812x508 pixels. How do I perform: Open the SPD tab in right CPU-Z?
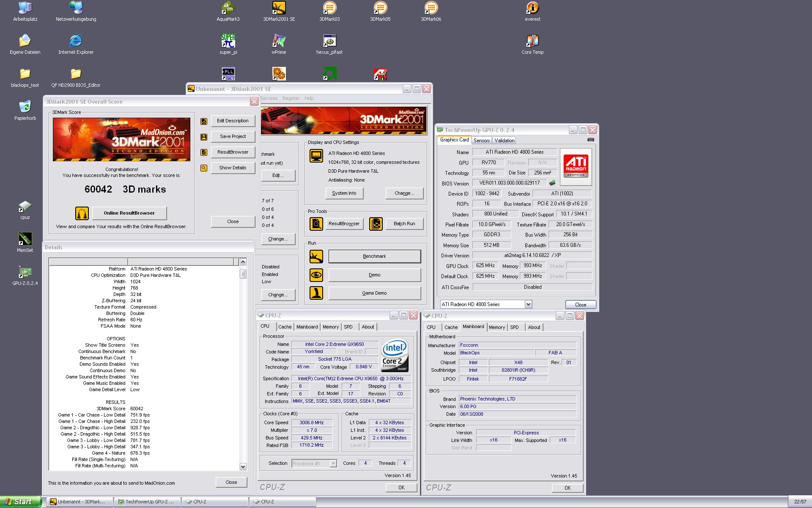coord(514,327)
